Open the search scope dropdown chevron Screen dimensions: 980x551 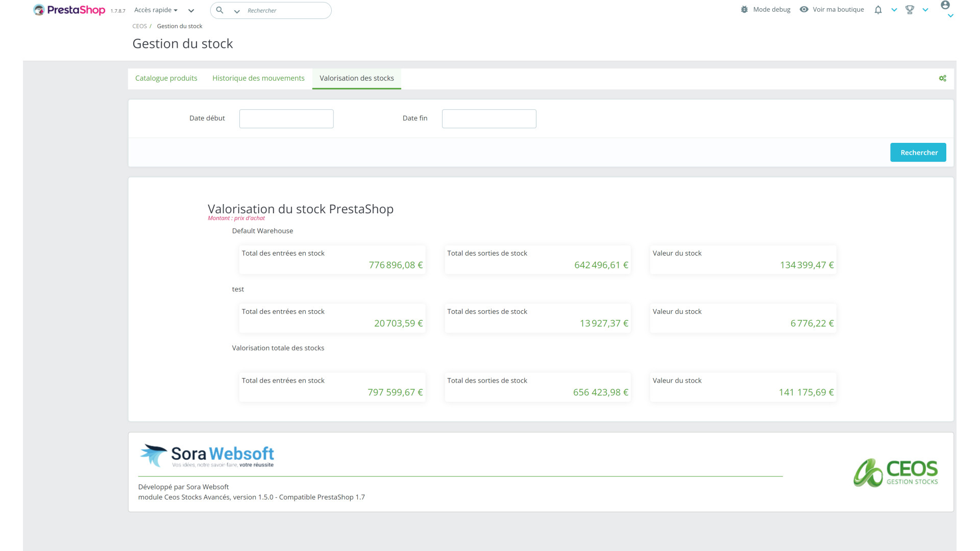[237, 11]
